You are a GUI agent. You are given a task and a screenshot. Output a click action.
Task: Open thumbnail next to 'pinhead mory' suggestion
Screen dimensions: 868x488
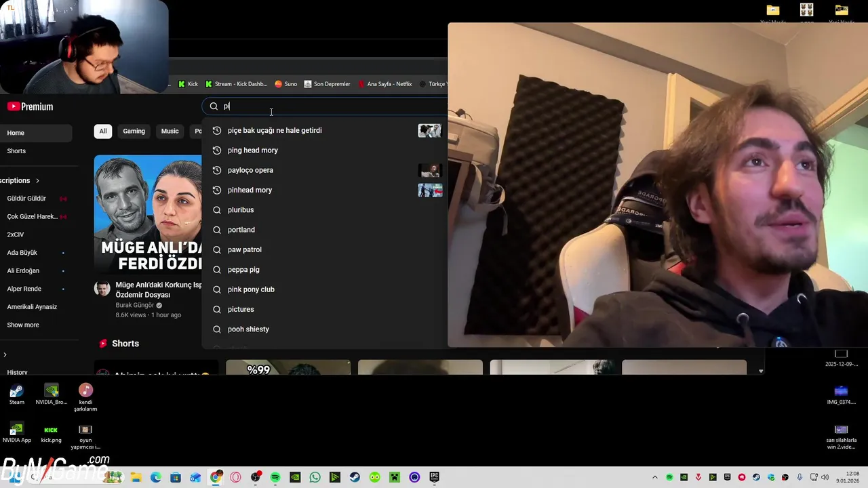pos(430,190)
